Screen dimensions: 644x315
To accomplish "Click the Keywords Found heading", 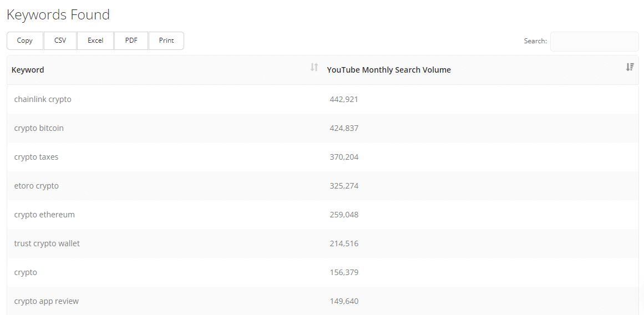I will pyautogui.click(x=58, y=15).
